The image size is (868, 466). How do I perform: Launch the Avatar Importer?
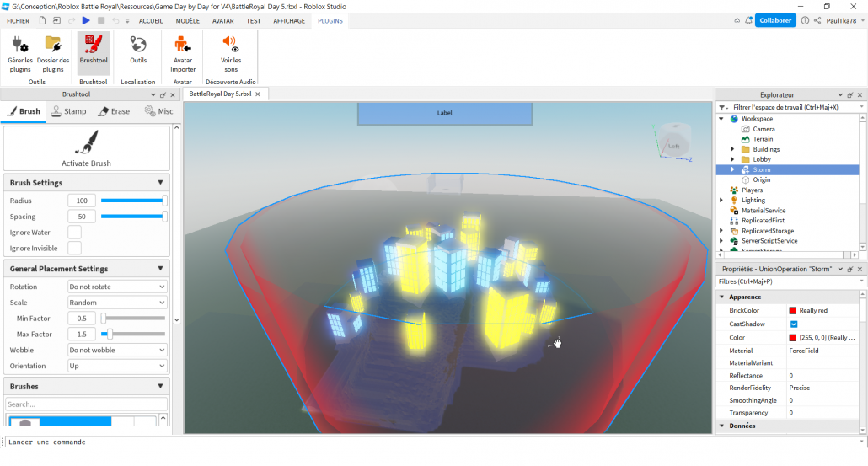click(x=183, y=45)
